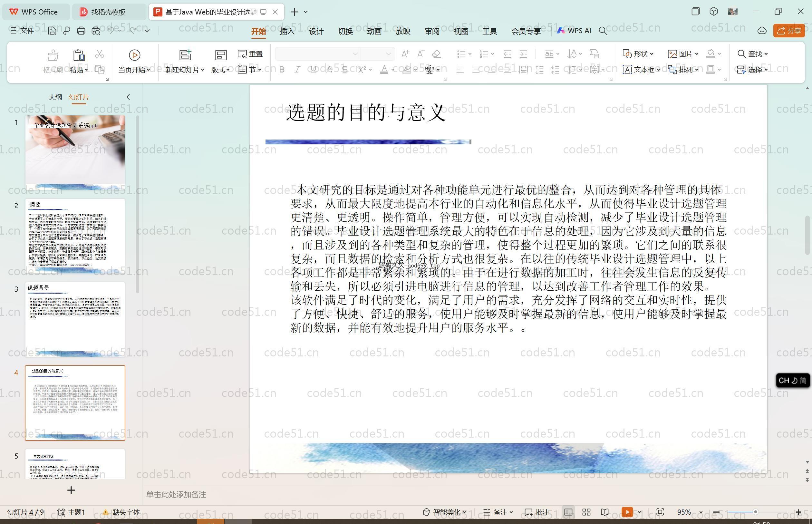Open the zoom percentage dropdown
Screen dimensions: 812x524
click(701, 512)
